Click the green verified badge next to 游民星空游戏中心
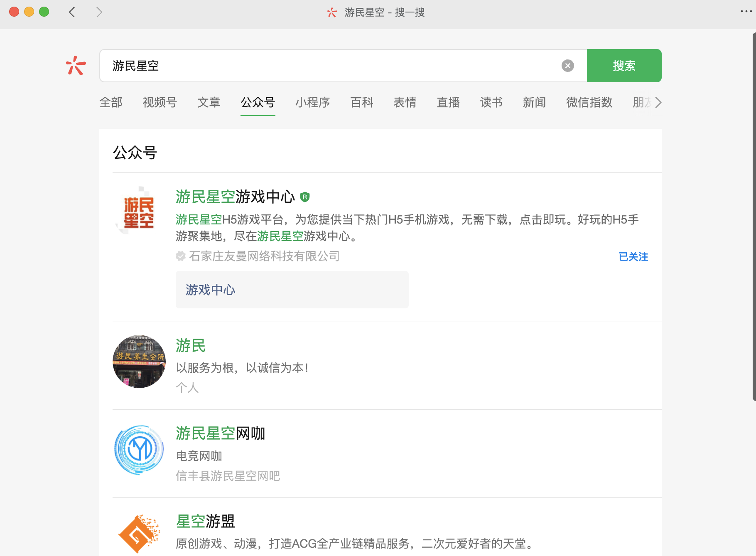756x556 pixels. coord(305,197)
